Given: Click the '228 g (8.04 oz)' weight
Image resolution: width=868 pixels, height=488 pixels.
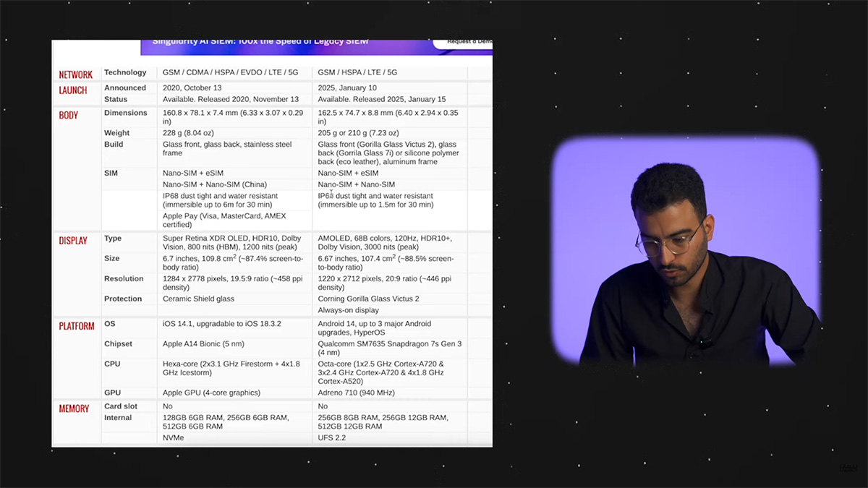Looking at the screenshot, I should point(188,133).
